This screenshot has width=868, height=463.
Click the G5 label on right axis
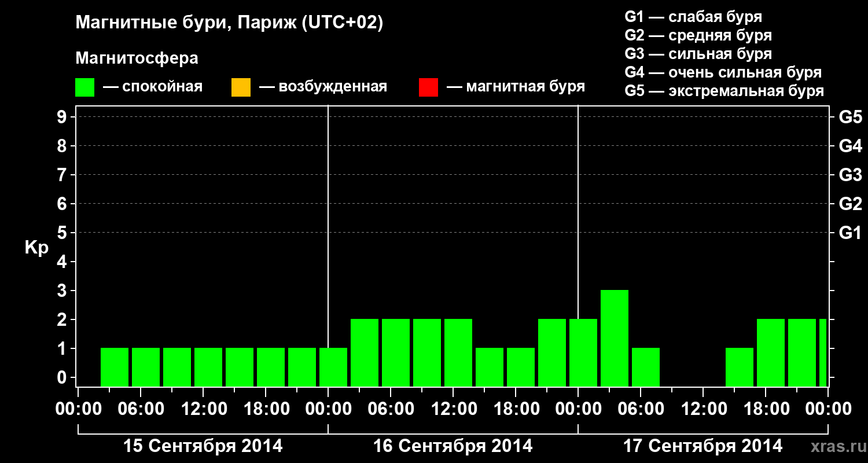[x=850, y=117]
